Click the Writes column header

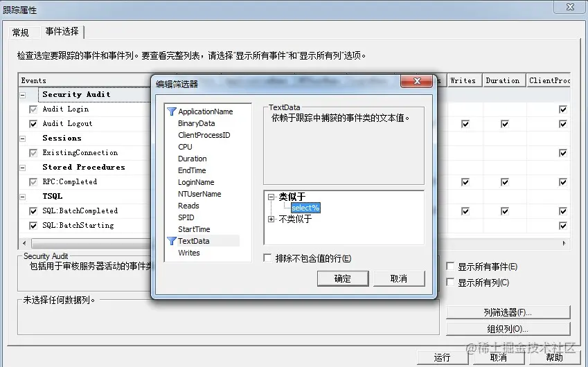tap(465, 80)
